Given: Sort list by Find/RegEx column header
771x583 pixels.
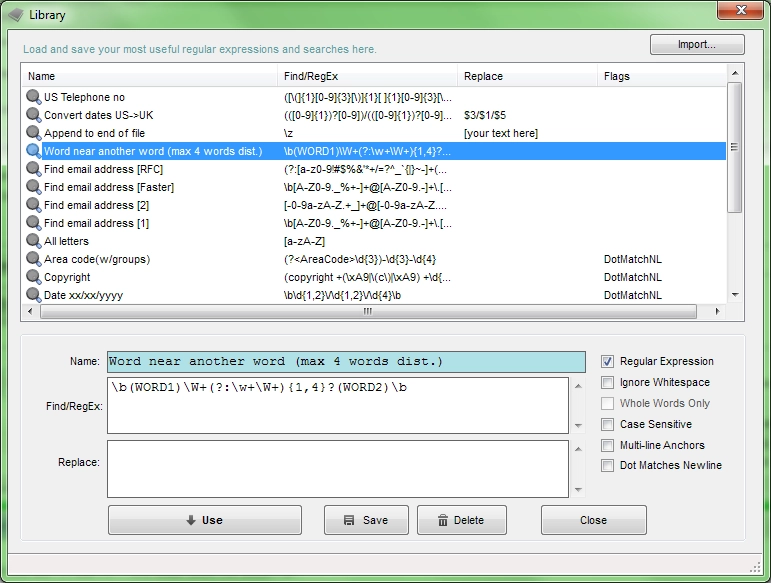Looking at the screenshot, I should pyautogui.click(x=367, y=76).
